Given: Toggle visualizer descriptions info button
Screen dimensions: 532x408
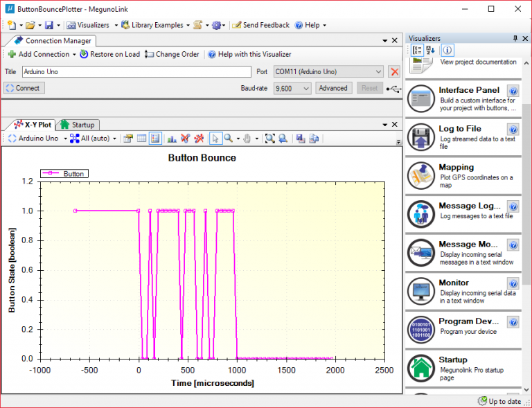Looking at the screenshot, I should pyautogui.click(x=447, y=50).
